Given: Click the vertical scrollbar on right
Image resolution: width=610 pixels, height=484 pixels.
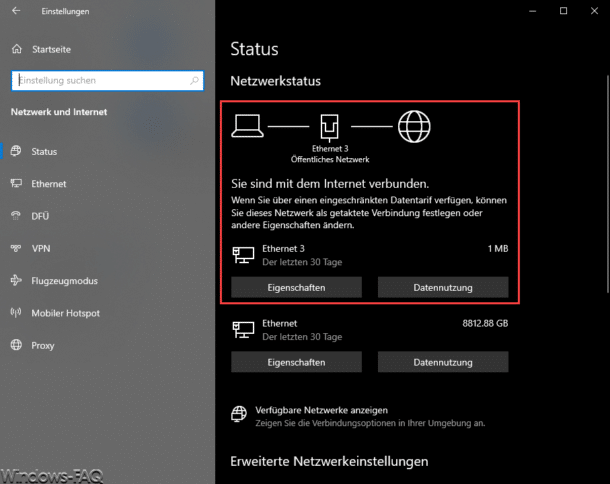Looking at the screenshot, I should [x=607, y=184].
